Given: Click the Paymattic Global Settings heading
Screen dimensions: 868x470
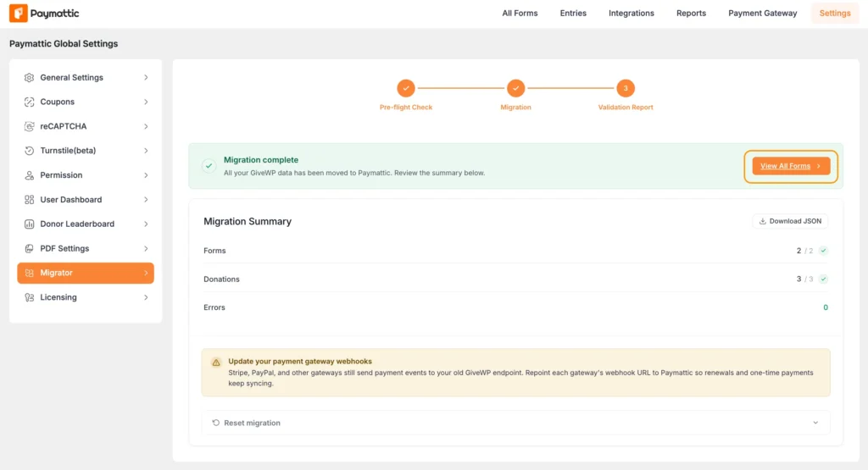Looking at the screenshot, I should 64,44.
